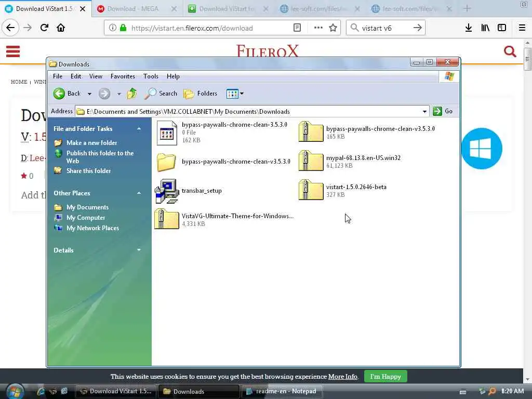
Task: Switch to Download - MEGA tab
Action: click(137, 9)
